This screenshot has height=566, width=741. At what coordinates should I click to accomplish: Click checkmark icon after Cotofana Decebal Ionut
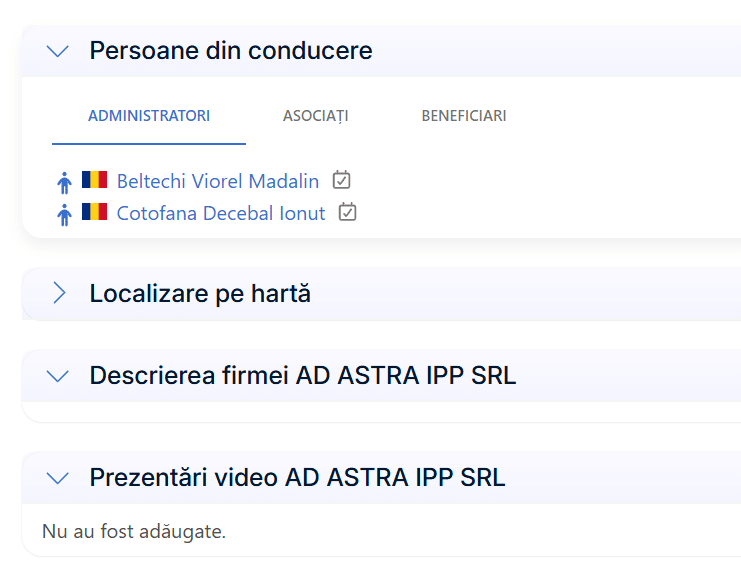point(348,212)
